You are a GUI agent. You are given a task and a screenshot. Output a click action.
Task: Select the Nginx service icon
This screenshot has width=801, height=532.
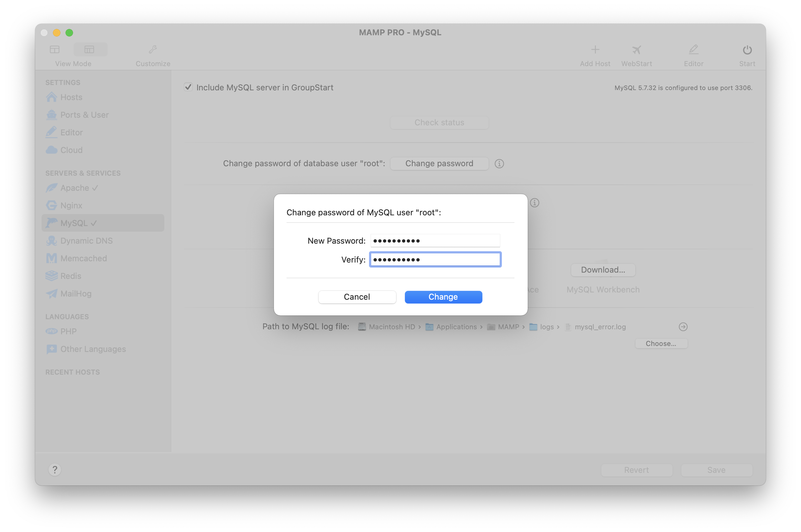tap(51, 205)
